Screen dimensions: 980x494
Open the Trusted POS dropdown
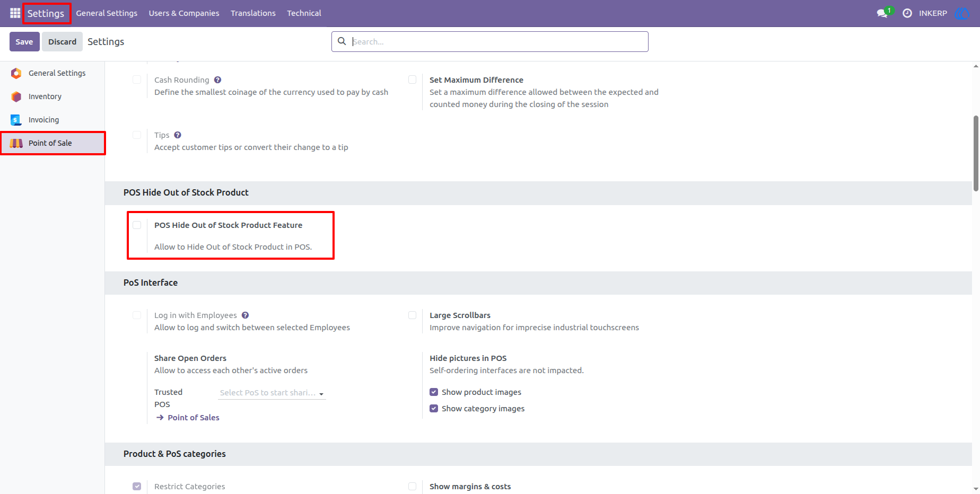pos(272,393)
